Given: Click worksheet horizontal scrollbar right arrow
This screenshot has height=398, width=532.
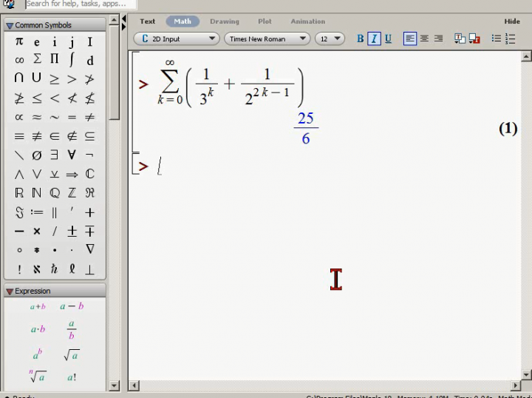Looking at the screenshot, I should coord(516,385).
